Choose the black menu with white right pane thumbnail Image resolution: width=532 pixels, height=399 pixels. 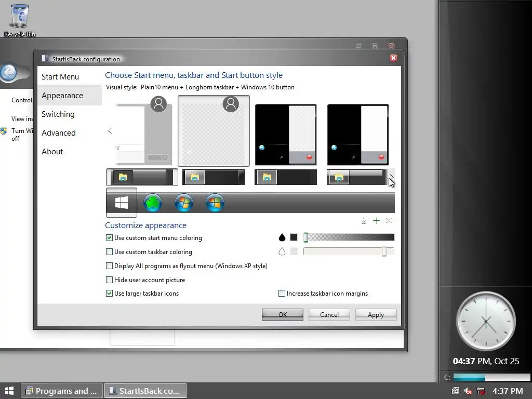tap(357, 135)
